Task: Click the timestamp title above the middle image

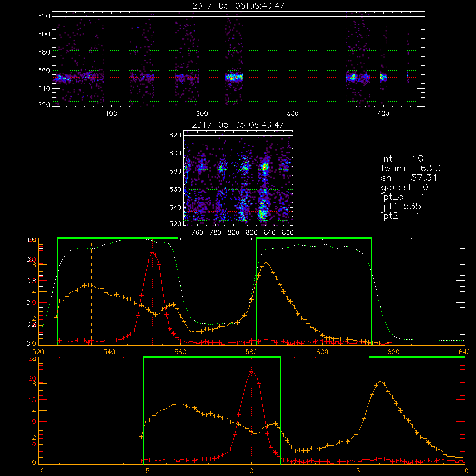Action: click(x=238, y=125)
